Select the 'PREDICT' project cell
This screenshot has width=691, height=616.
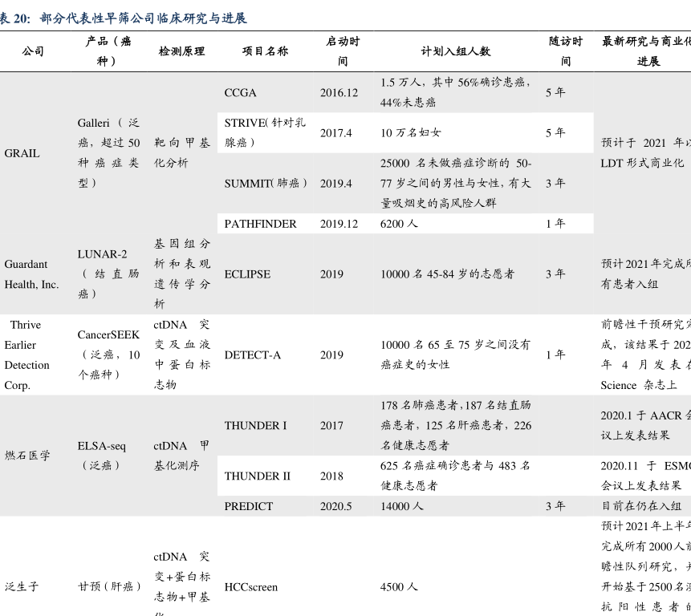(249, 506)
